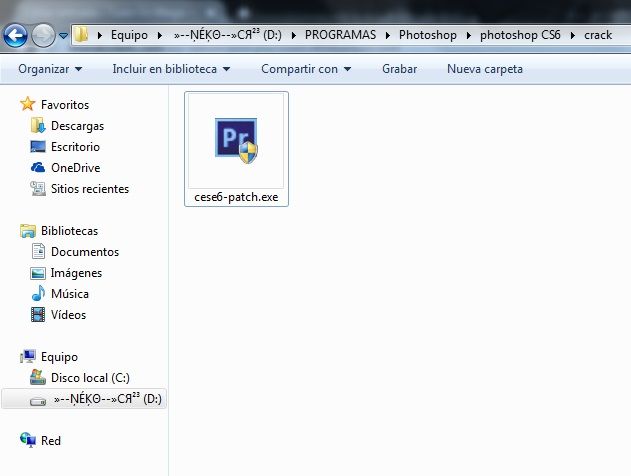Click the Imágenes library icon
Image resolution: width=631 pixels, height=476 pixels.
click(x=38, y=273)
